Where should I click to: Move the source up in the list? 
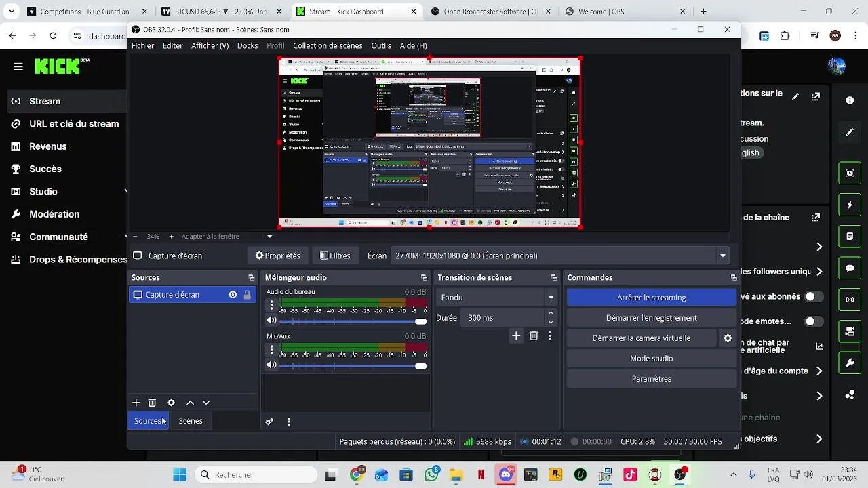click(x=190, y=403)
